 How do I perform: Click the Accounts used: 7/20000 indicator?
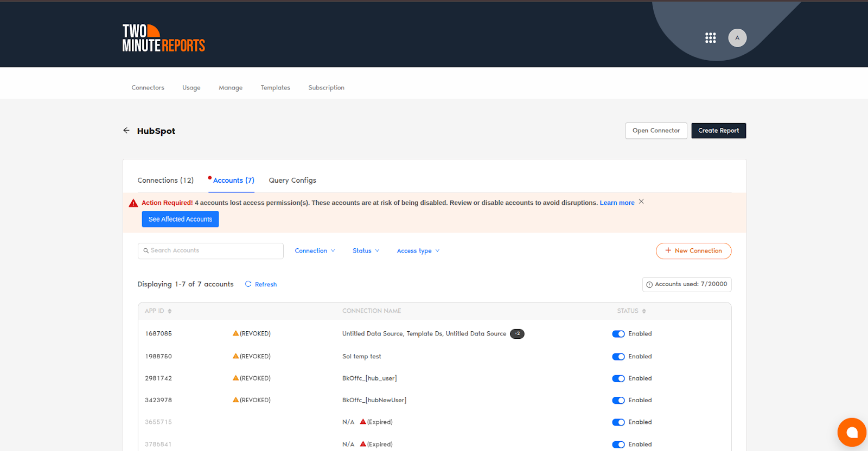click(x=687, y=285)
